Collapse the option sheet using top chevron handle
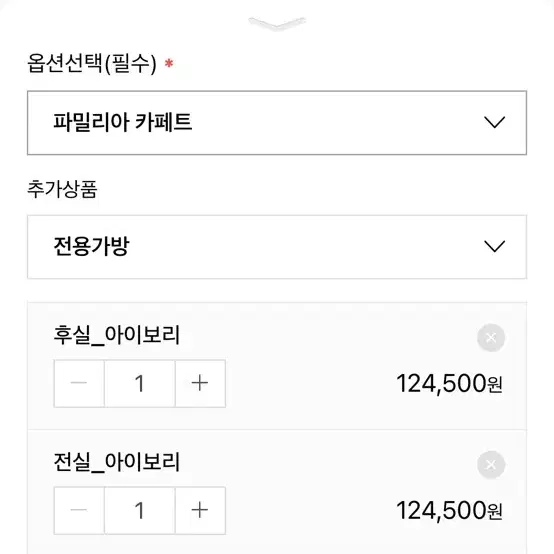The width and height of the screenshot is (554, 554). pos(277,23)
